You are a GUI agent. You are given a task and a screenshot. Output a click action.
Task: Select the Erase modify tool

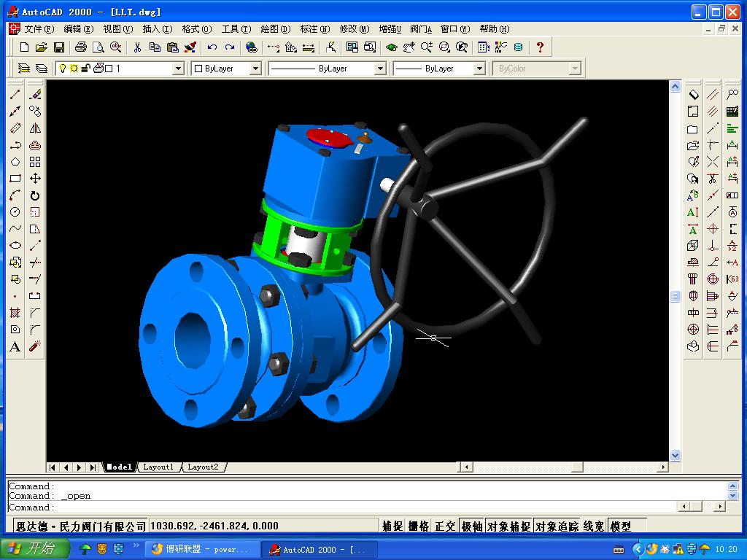tap(35, 94)
